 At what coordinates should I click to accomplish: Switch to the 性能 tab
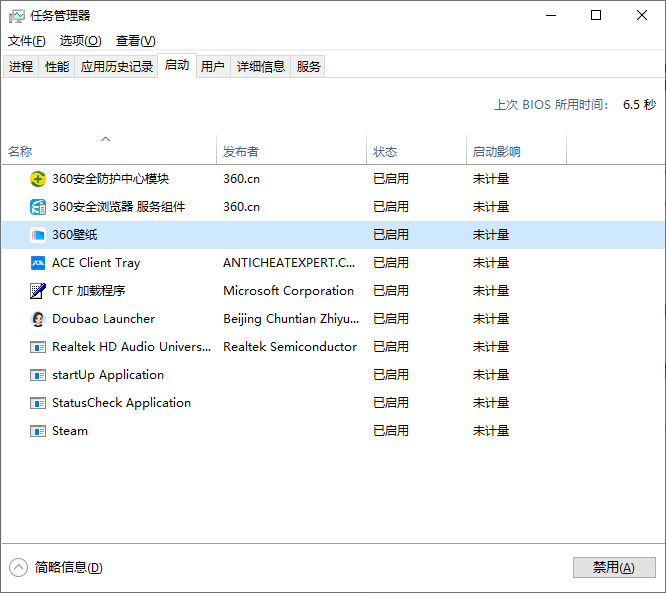[x=57, y=66]
